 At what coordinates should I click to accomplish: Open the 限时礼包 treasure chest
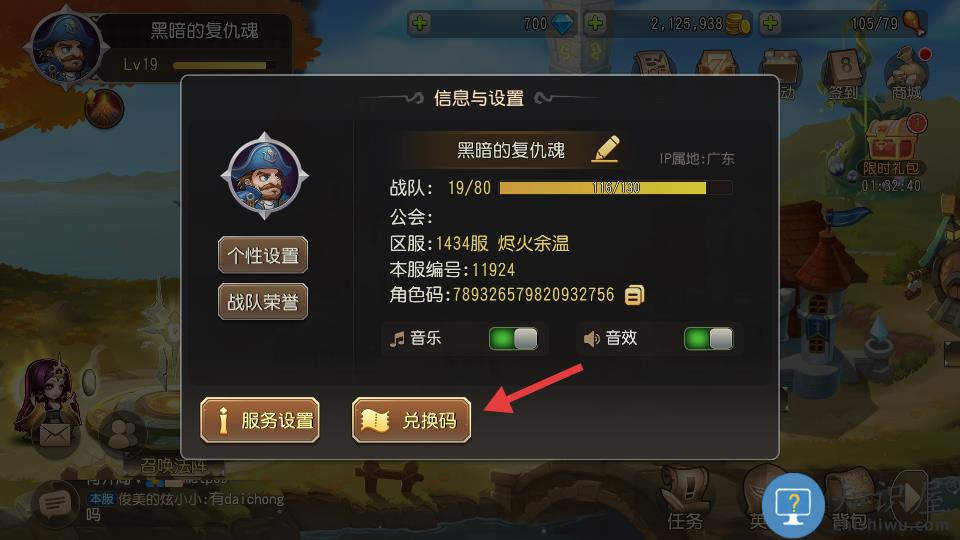891,146
